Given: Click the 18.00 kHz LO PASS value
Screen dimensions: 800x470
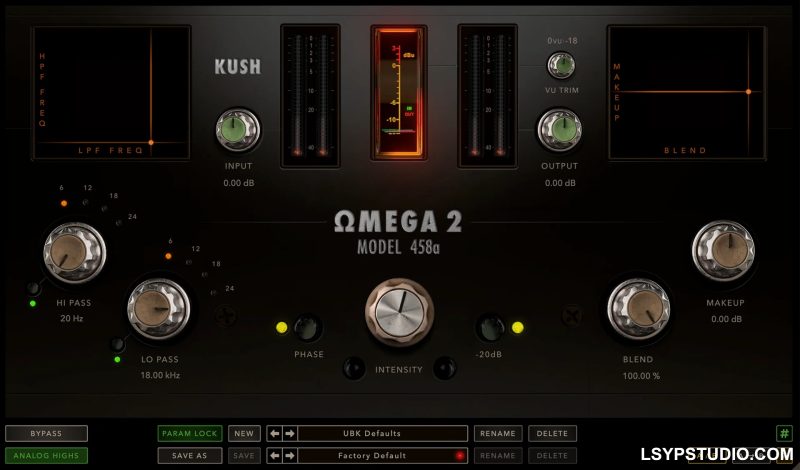Looking at the screenshot, I should coord(160,375).
